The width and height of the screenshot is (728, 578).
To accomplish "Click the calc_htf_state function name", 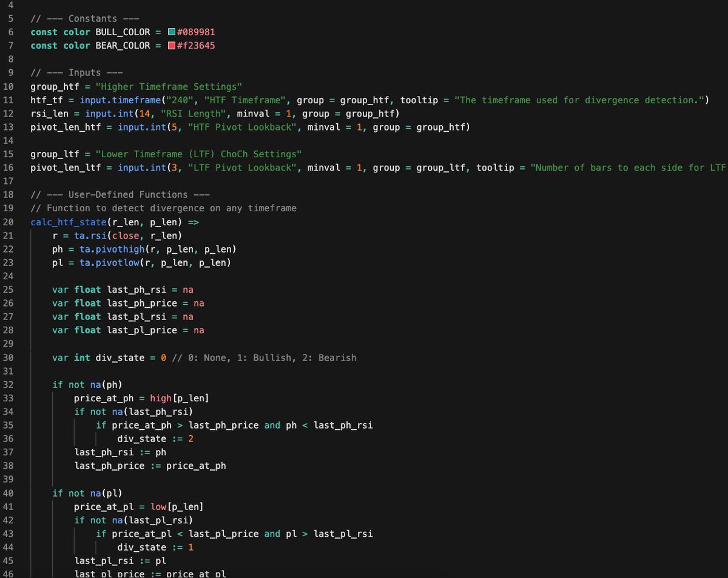I will 69,222.
